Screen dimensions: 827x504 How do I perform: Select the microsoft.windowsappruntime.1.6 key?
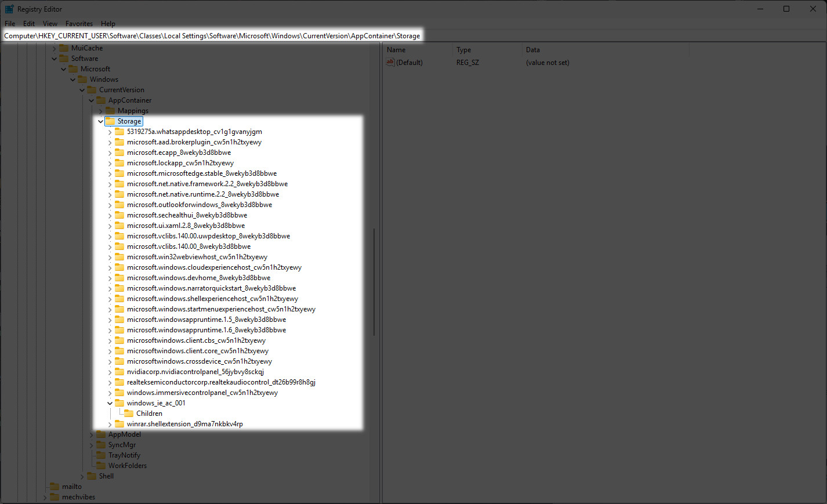click(x=206, y=330)
